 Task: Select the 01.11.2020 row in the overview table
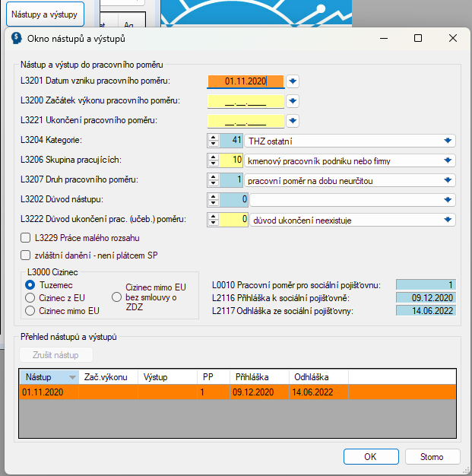tap(237, 392)
